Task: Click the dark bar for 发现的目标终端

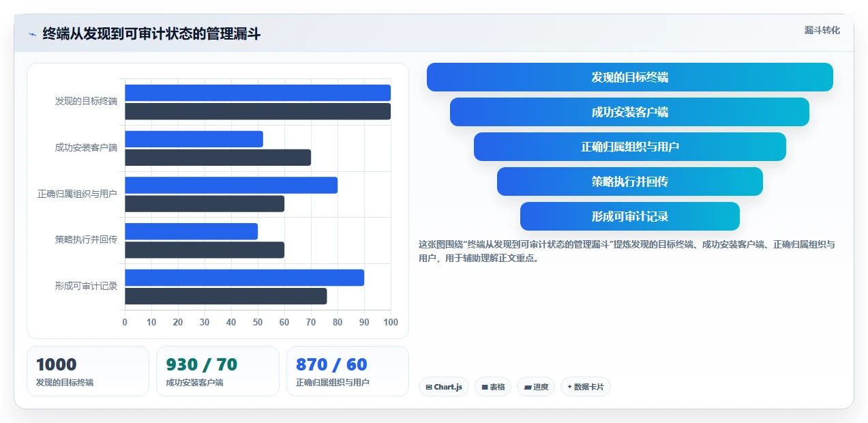Action: [258, 111]
